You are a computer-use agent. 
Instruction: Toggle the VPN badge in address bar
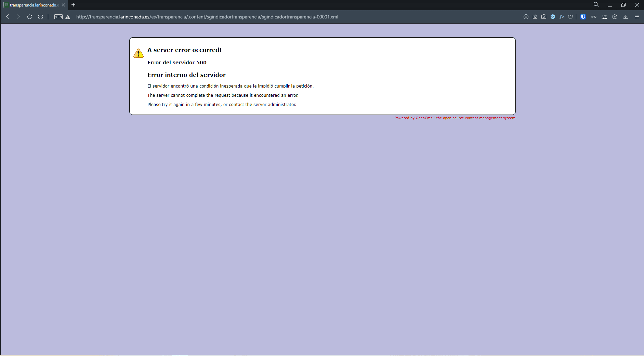[58, 17]
